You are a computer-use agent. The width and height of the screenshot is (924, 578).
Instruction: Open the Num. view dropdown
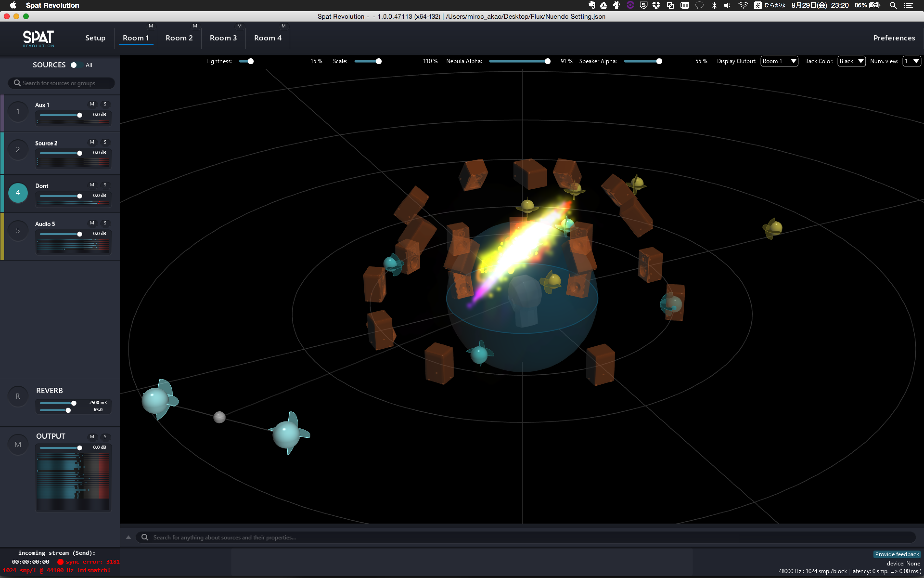click(911, 61)
